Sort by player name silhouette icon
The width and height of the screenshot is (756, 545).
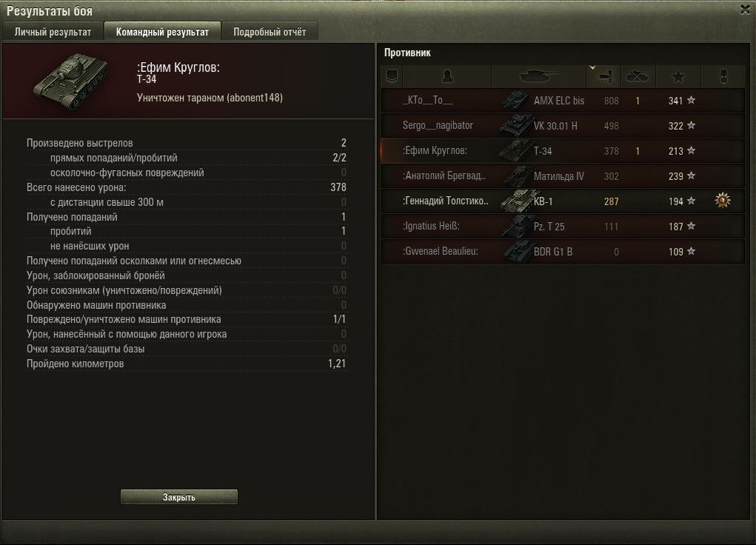[x=447, y=76]
